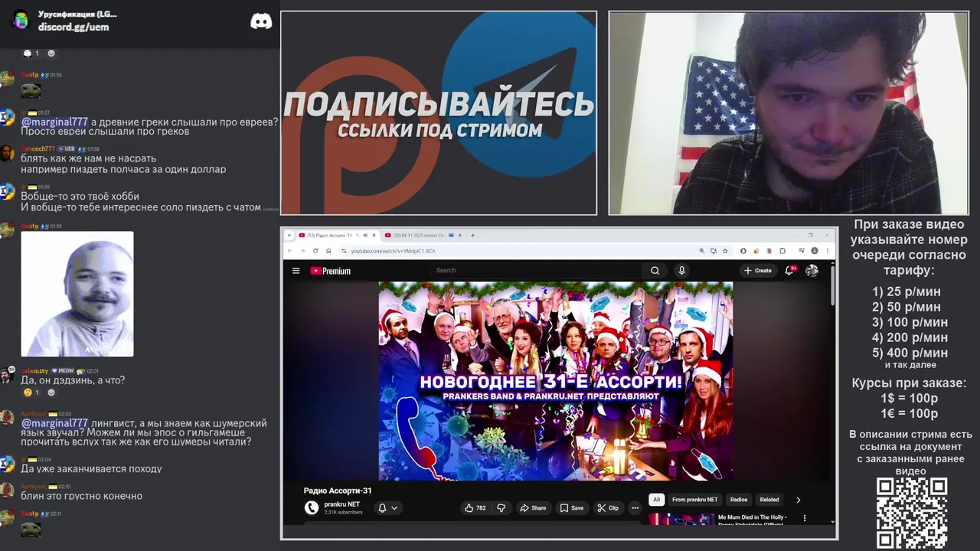View site information icon in address bar
The width and height of the screenshot is (980, 551).
click(344, 250)
